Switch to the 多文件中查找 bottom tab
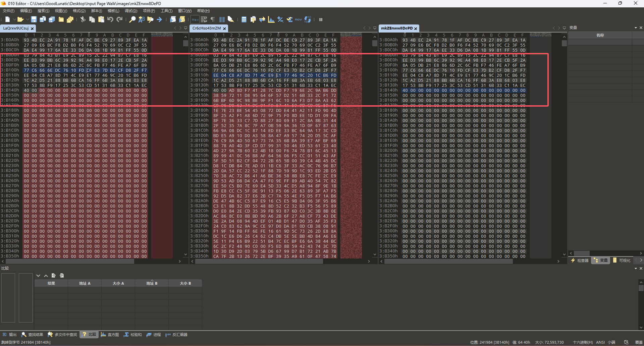This screenshot has height=346, width=644. [62, 335]
